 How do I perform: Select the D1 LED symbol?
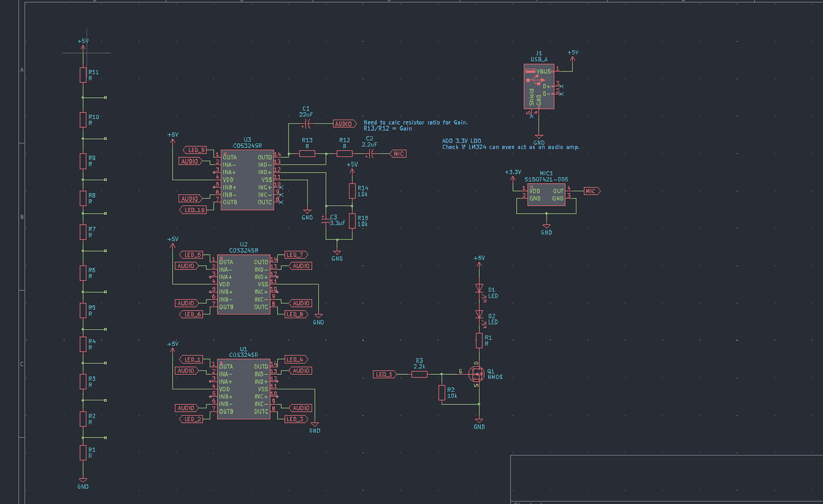478,289
